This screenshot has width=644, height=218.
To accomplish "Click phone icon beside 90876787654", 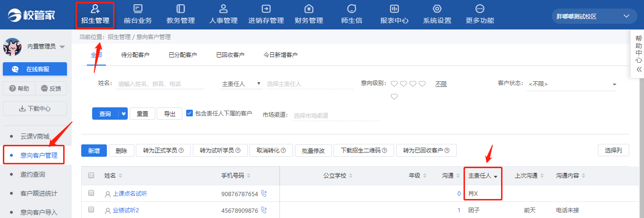I will pyautogui.click(x=264, y=193).
